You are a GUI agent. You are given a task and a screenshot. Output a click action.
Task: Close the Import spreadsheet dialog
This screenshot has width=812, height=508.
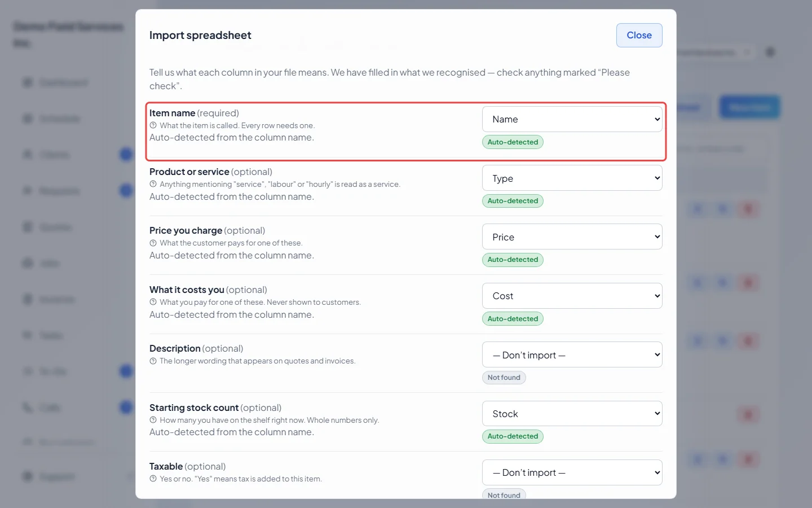pyautogui.click(x=639, y=35)
